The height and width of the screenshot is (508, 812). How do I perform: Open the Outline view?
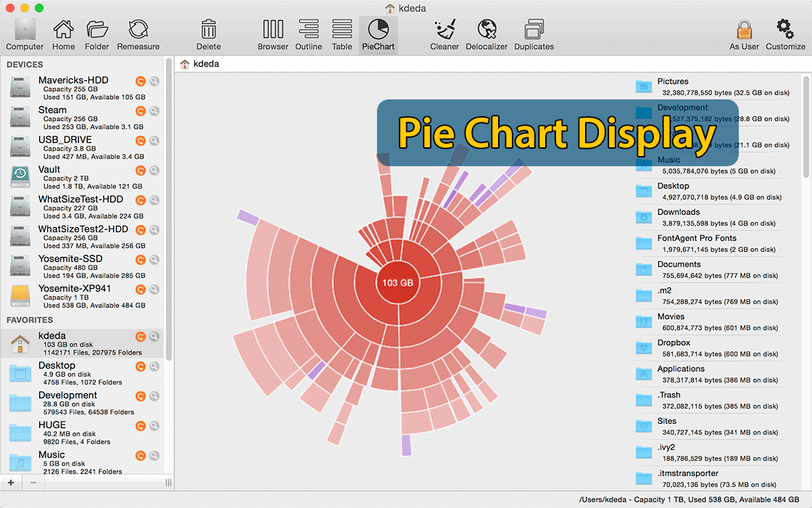308,34
